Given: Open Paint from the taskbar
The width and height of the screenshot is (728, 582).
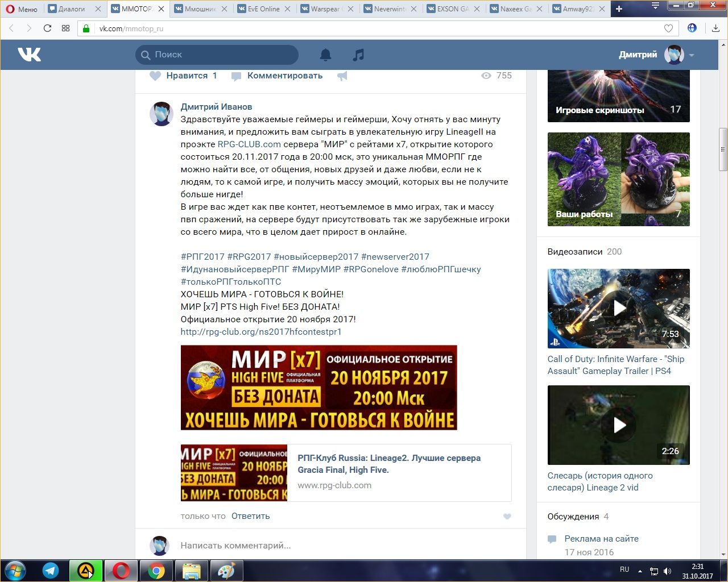Looking at the screenshot, I should pyautogui.click(x=227, y=571).
